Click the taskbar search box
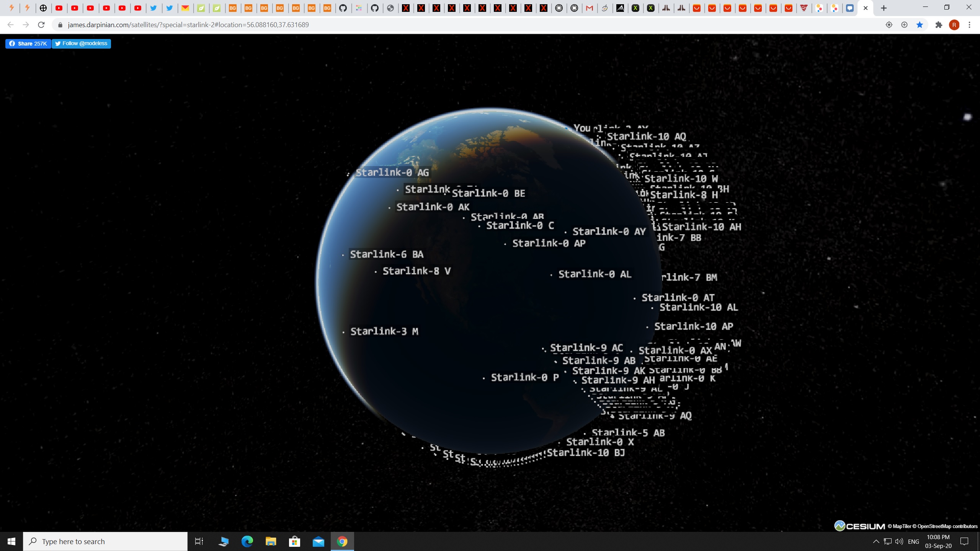 click(105, 541)
